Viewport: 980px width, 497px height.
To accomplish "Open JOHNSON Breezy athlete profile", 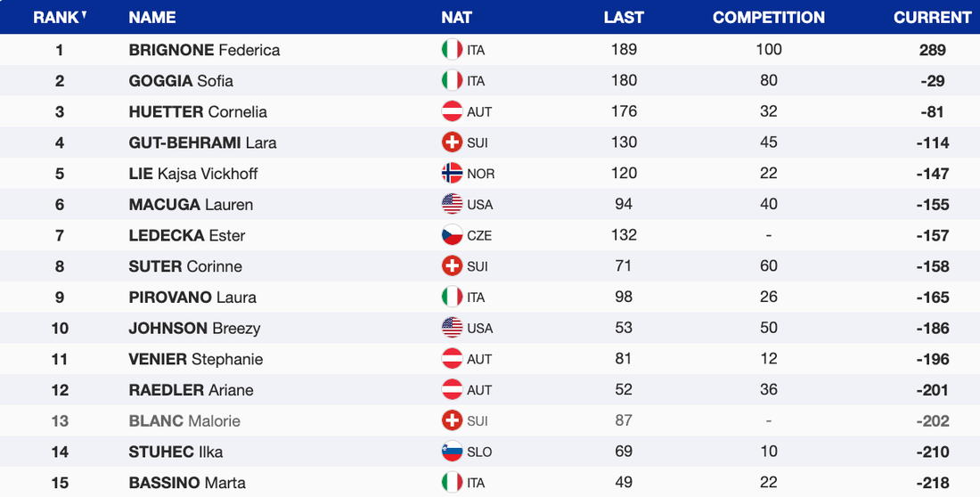I will (194, 328).
